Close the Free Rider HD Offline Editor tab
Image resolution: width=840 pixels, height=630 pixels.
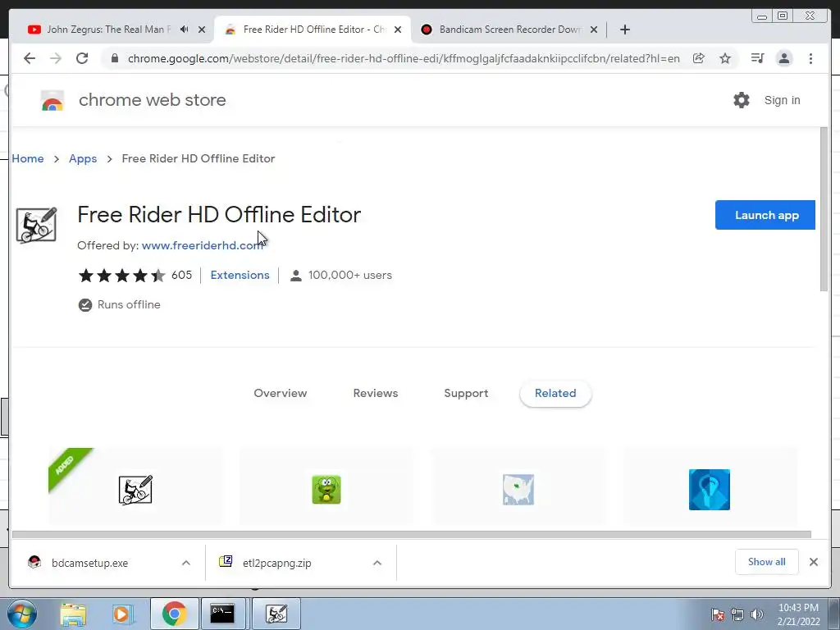[398, 30]
